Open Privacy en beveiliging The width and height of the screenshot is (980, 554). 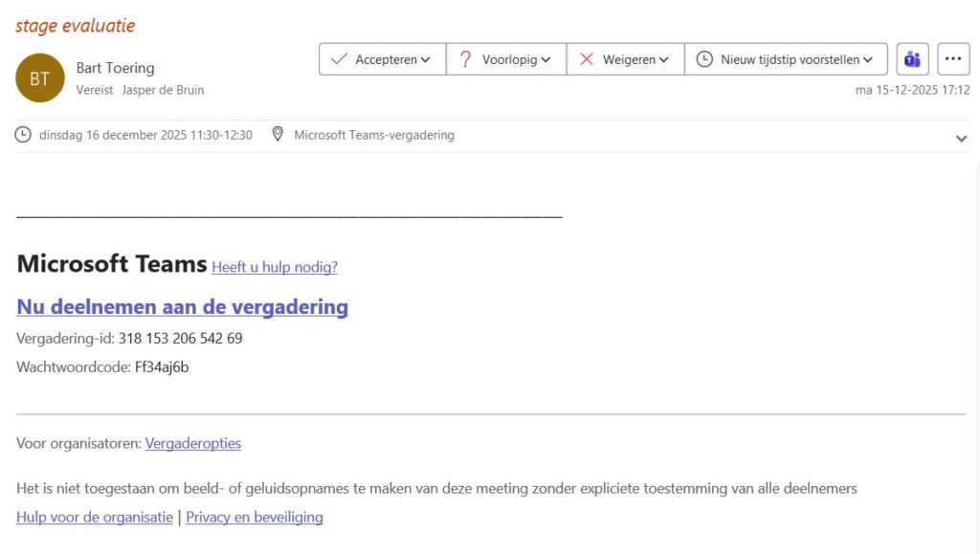click(254, 517)
